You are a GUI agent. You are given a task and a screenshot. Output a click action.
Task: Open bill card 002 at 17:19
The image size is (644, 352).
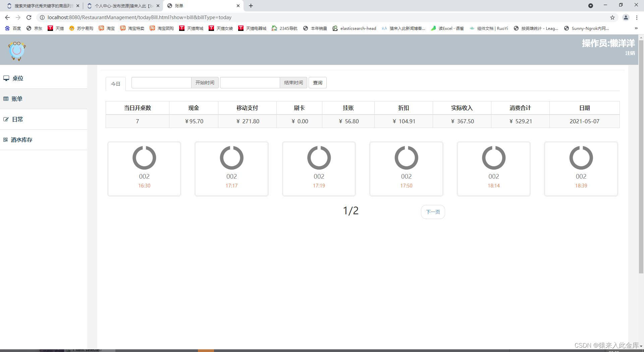click(319, 169)
